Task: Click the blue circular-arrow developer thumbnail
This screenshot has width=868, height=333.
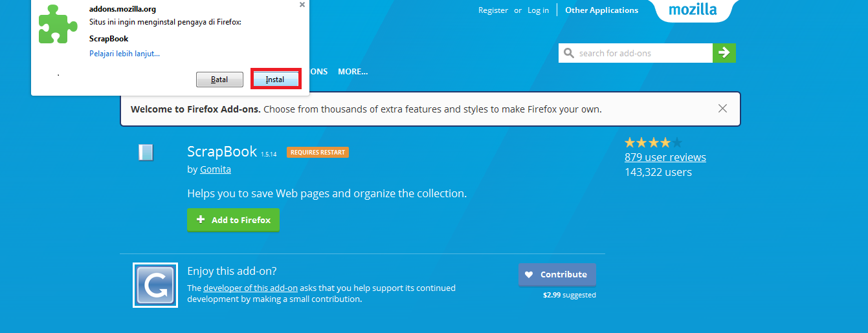Action: (x=155, y=285)
